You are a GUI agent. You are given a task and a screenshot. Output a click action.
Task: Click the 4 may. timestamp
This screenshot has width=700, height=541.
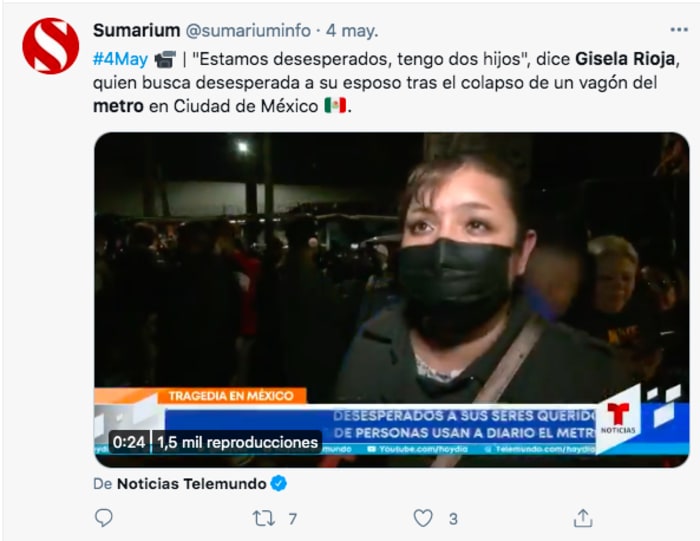click(352, 31)
